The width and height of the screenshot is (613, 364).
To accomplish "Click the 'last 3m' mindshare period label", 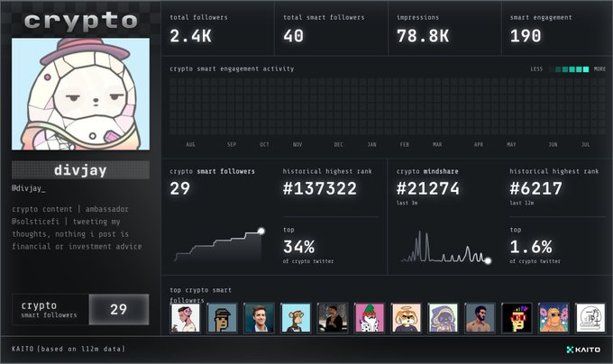I will point(407,203).
